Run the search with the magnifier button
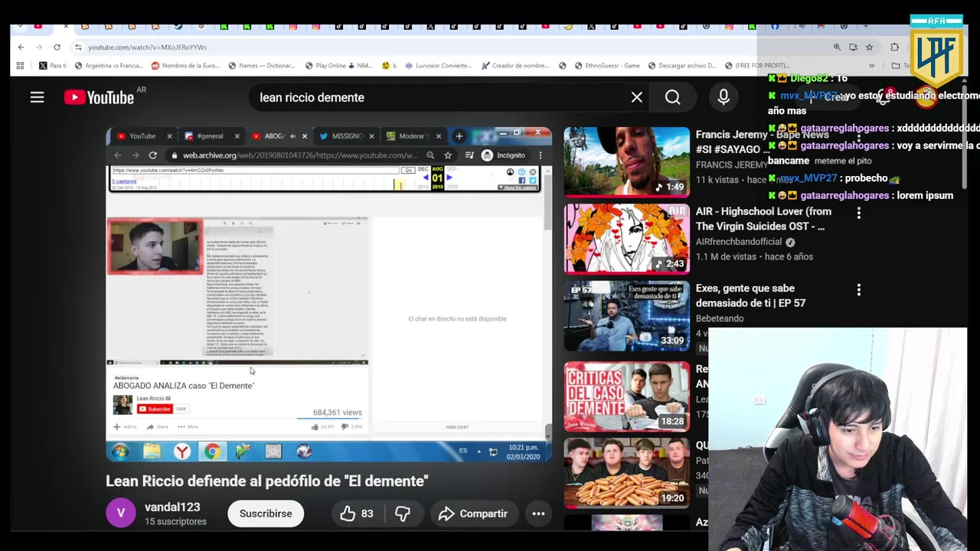Screen dimensions: 980x551 pyautogui.click(x=672, y=97)
